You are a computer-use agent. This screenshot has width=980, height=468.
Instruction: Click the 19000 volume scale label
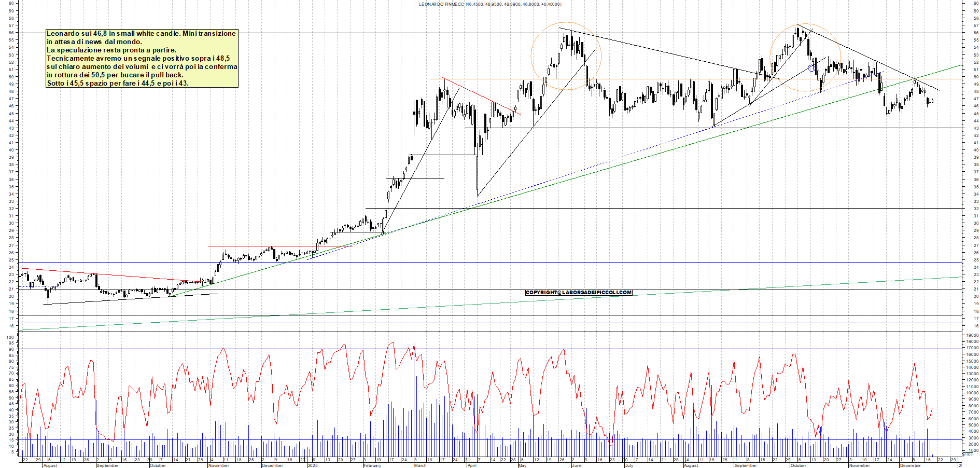coord(972,335)
